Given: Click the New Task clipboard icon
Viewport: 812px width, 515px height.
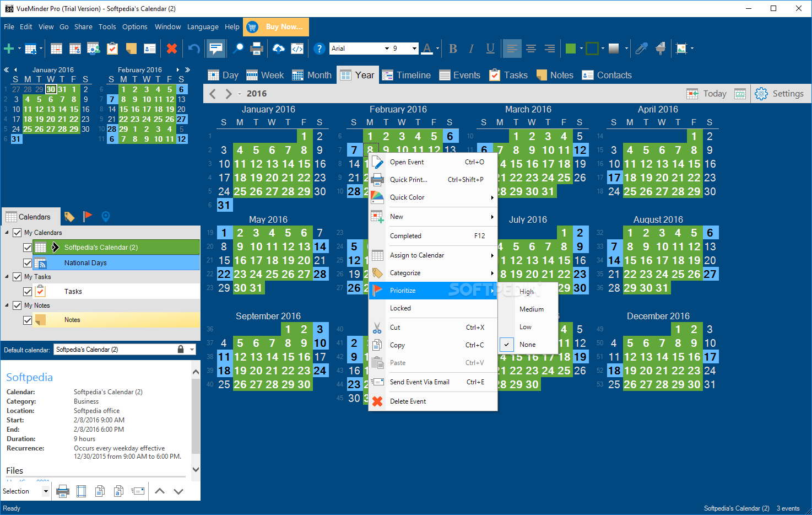Looking at the screenshot, I should pyautogui.click(x=112, y=49).
